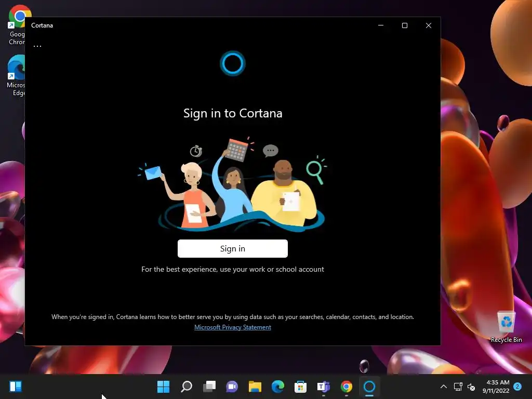Click the muted volume tray icon
The width and height of the screenshot is (532, 399).
pyautogui.click(x=471, y=387)
